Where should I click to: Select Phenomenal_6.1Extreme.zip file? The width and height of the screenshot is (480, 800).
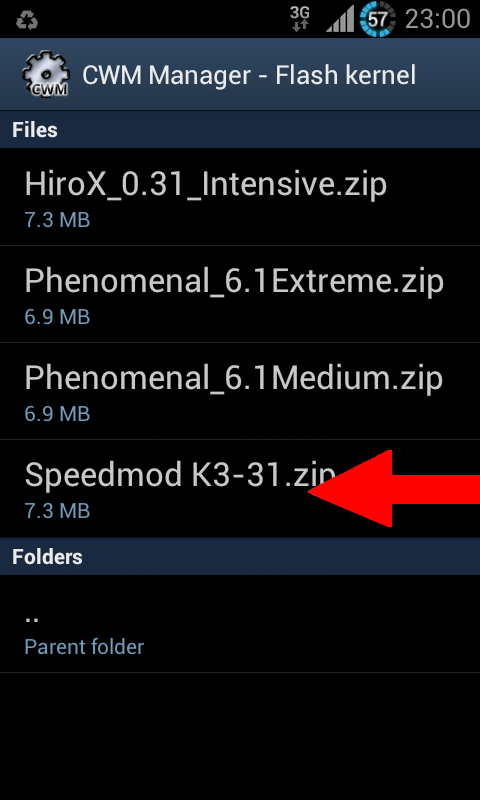(240, 294)
